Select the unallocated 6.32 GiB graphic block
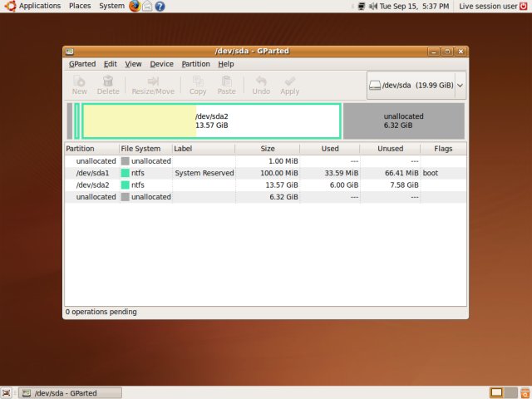Screen dimensions: 532x399 pyautogui.click(x=403, y=121)
